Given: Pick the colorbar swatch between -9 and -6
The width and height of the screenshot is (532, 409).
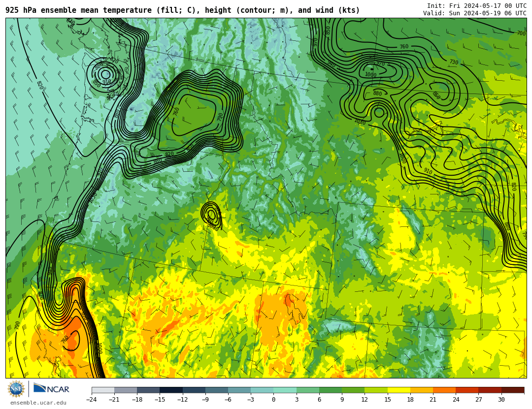Looking at the screenshot, I should click(x=217, y=390).
